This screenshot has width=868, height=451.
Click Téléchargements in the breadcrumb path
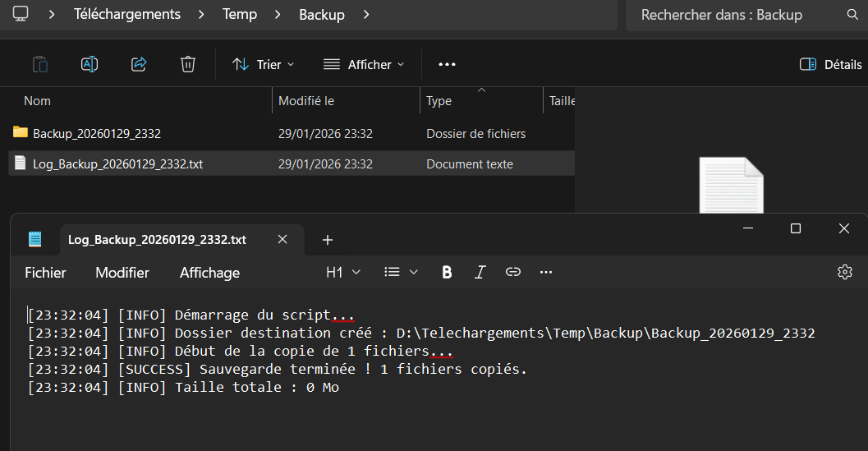coord(126,15)
